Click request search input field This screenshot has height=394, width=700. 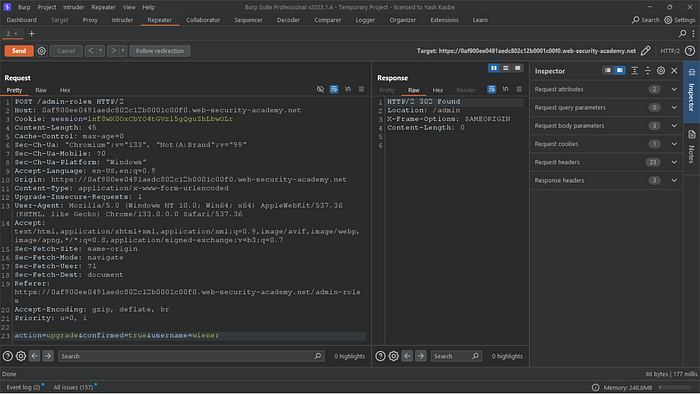click(191, 356)
